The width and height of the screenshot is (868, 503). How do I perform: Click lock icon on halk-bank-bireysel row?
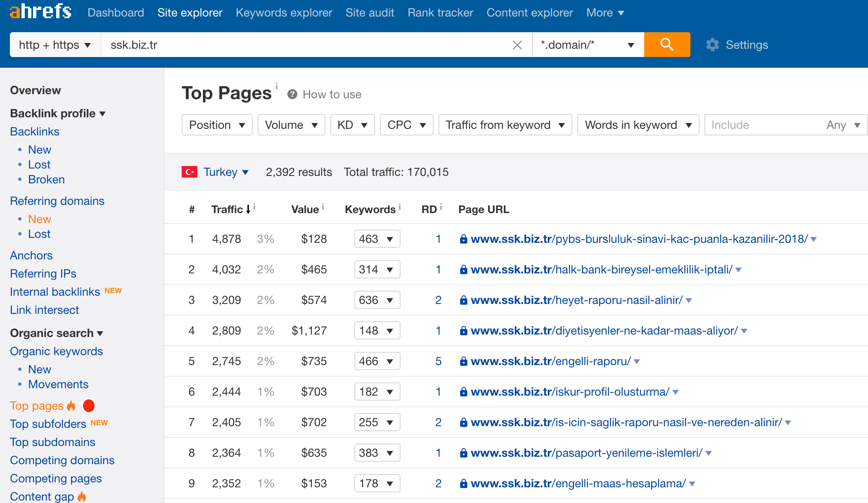(x=464, y=270)
